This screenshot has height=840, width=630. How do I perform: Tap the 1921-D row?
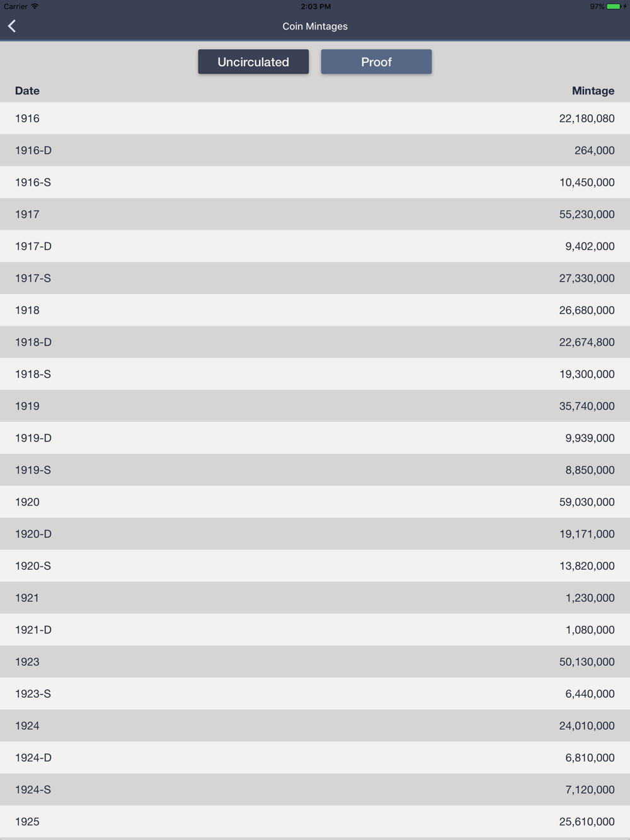click(x=315, y=630)
